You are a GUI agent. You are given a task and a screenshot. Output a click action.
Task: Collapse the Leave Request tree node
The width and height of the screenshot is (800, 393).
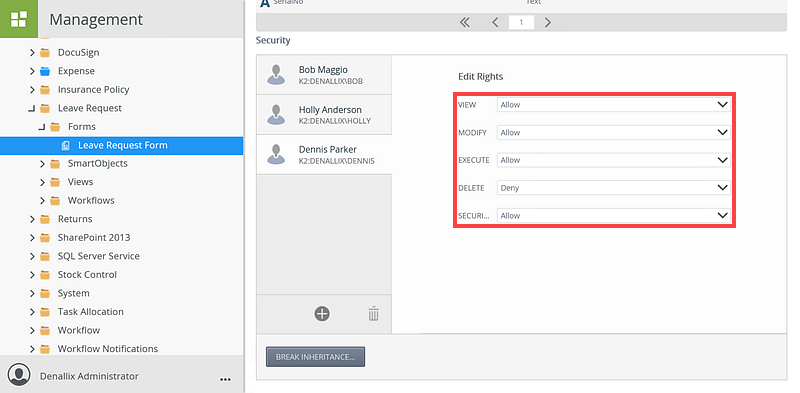click(x=32, y=108)
